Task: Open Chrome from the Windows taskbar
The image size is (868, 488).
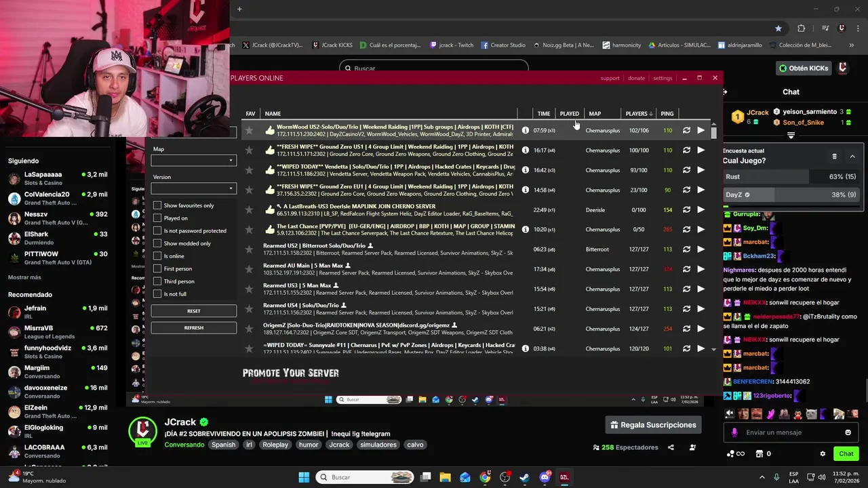Action: pos(485,477)
